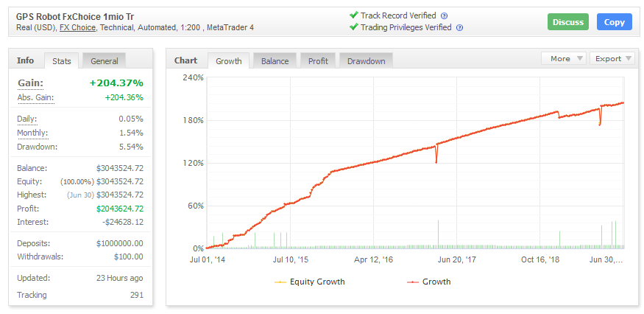Select the Growth chart tab
Image resolution: width=644 pixels, height=314 pixels.
tap(229, 61)
